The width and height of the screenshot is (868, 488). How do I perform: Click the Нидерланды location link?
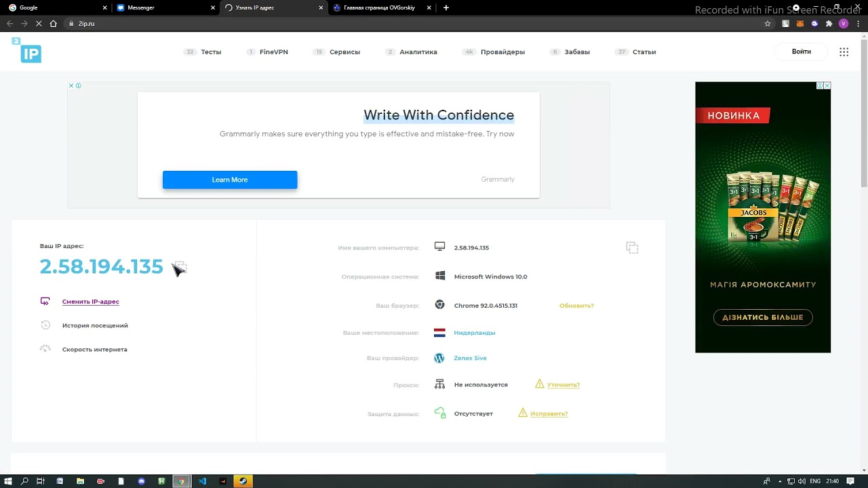[474, 333]
